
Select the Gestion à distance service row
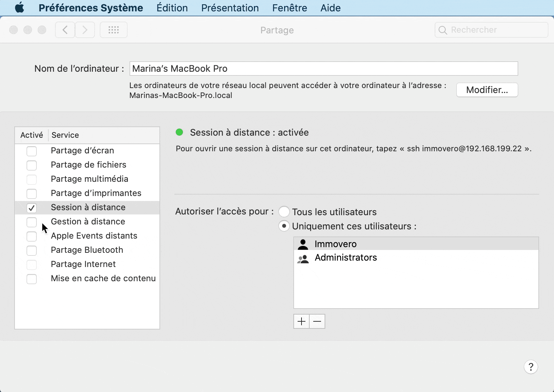tap(87, 222)
